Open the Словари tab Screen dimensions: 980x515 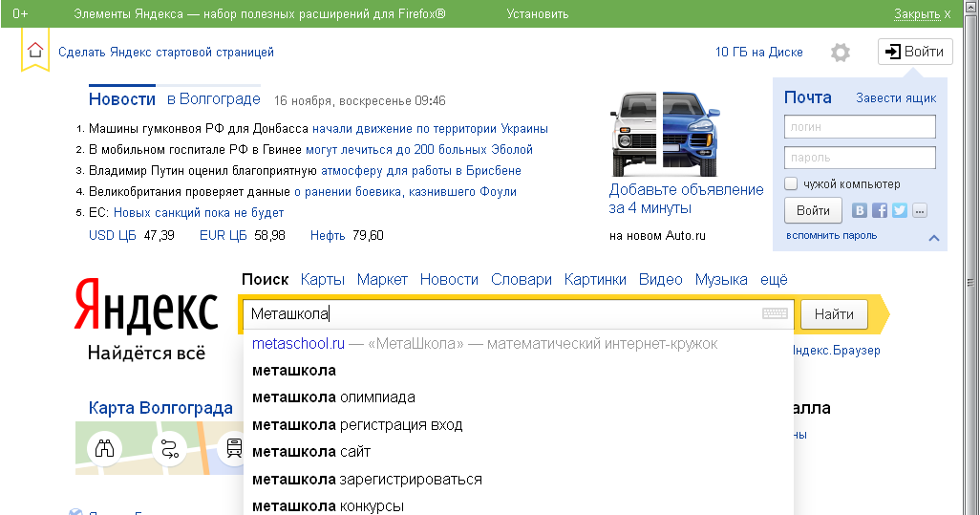[522, 279]
